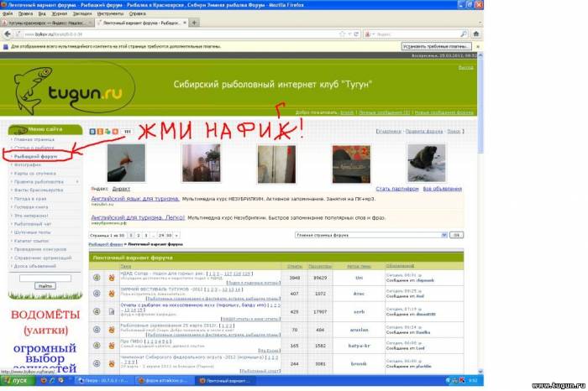Click the blue VKontakte share icon
The width and height of the screenshot is (588, 391).
(92, 132)
